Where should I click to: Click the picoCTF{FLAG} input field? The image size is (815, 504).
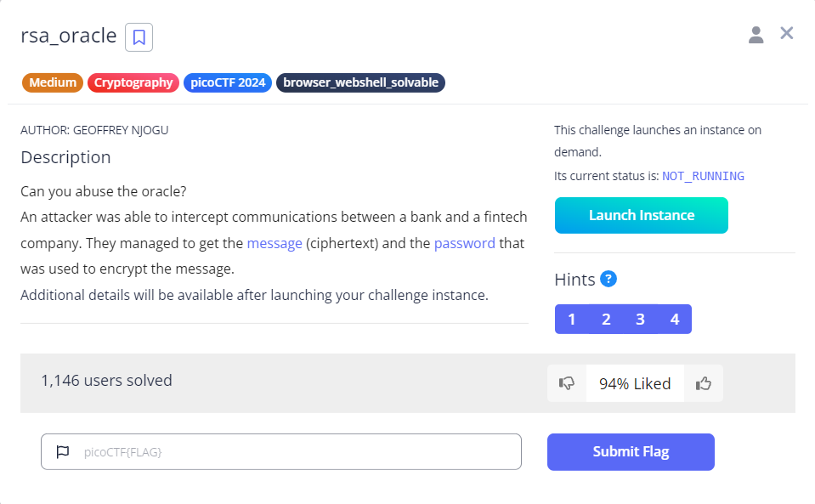280,451
